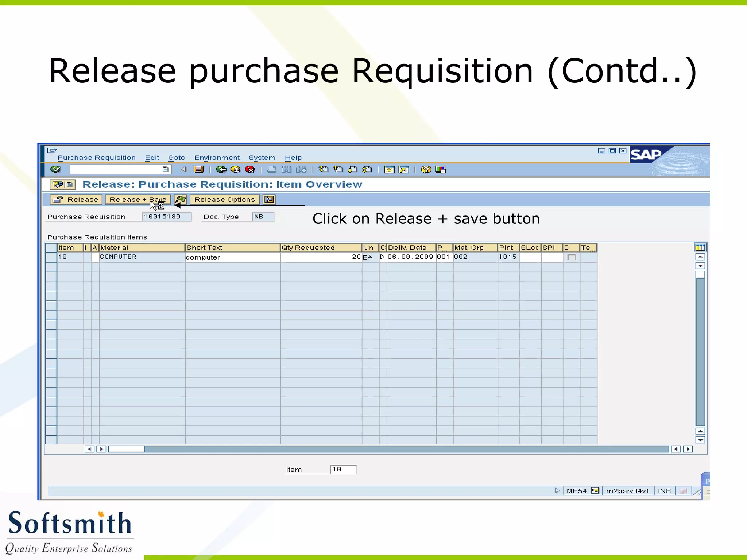
Task: Click the horizontal scrollbar thumb under the table
Action: (x=126, y=449)
